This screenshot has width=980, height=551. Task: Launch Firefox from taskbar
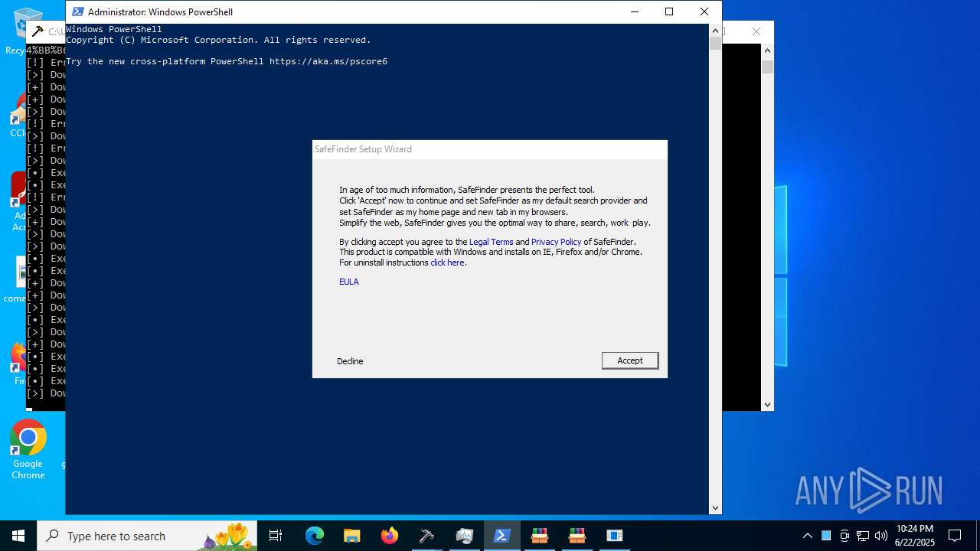pyautogui.click(x=390, y=536)
